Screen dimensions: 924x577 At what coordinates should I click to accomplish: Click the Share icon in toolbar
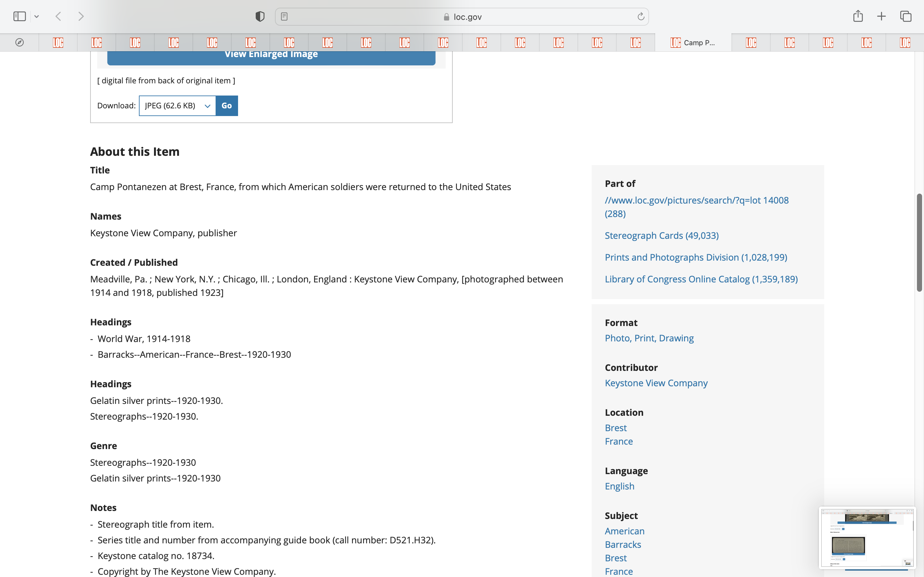coord(858,16)
